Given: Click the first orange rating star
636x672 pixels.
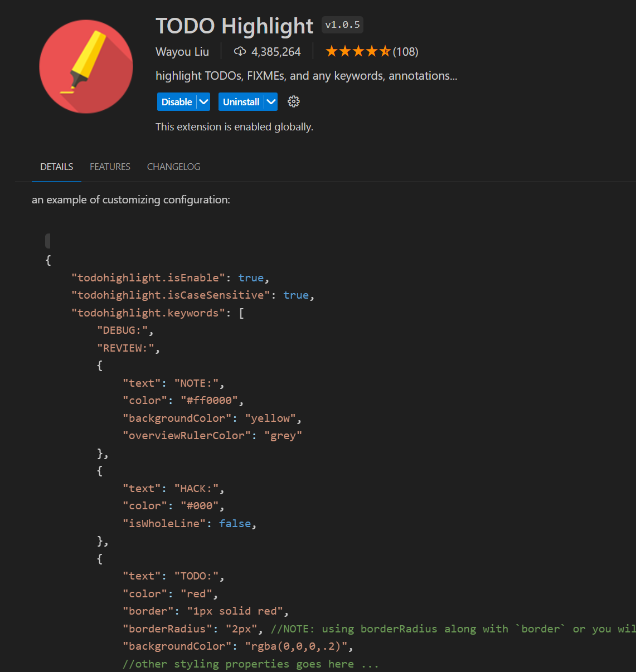Looking at the screenshot, I should tap(332, 52).
